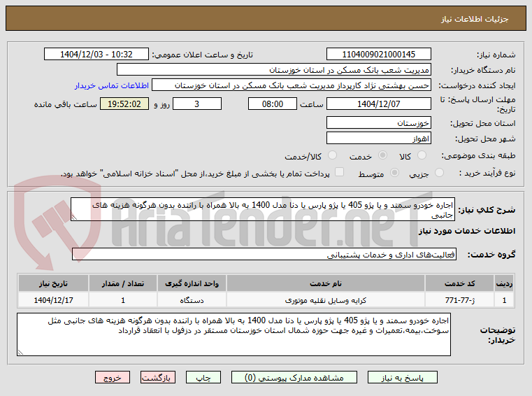The image size is (532, 396).
Task: Click the چاپ print button
Action: tap(203, 377)
